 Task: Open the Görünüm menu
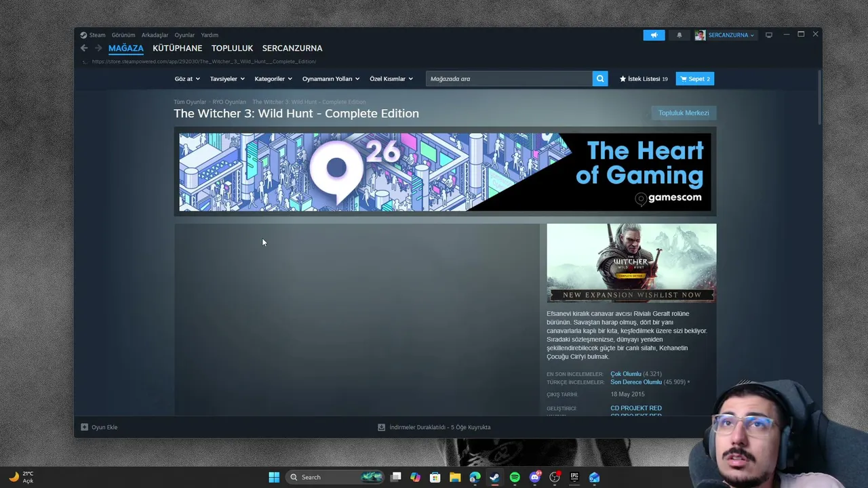pyautogui.click(x=123, y=35)
